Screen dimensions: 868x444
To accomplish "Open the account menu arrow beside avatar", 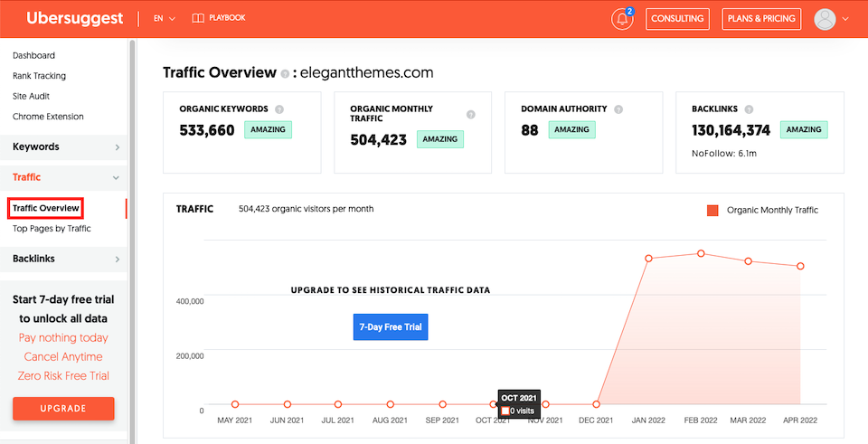I will (x=845, y=19).
